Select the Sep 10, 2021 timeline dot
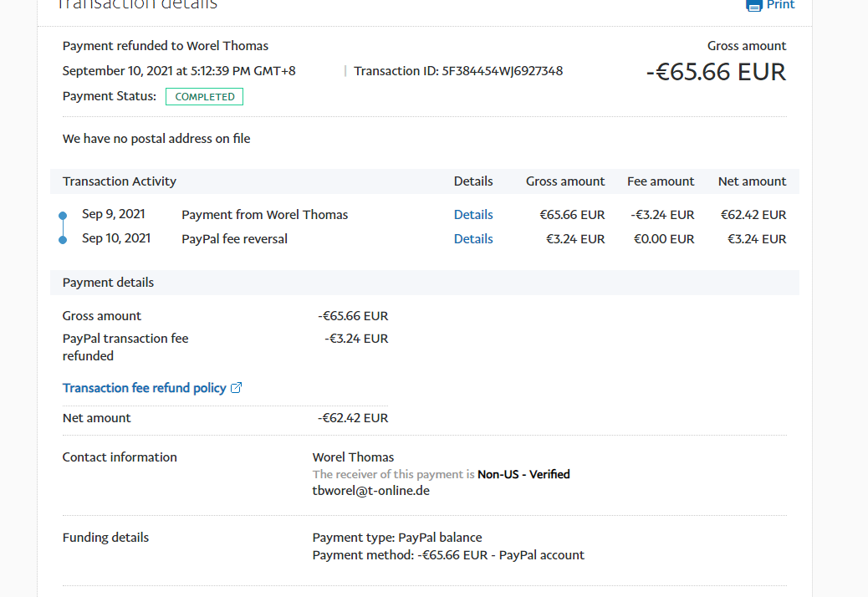Image resolution: width=868 pixels, height=597 pixels. (x=63, y=240)
